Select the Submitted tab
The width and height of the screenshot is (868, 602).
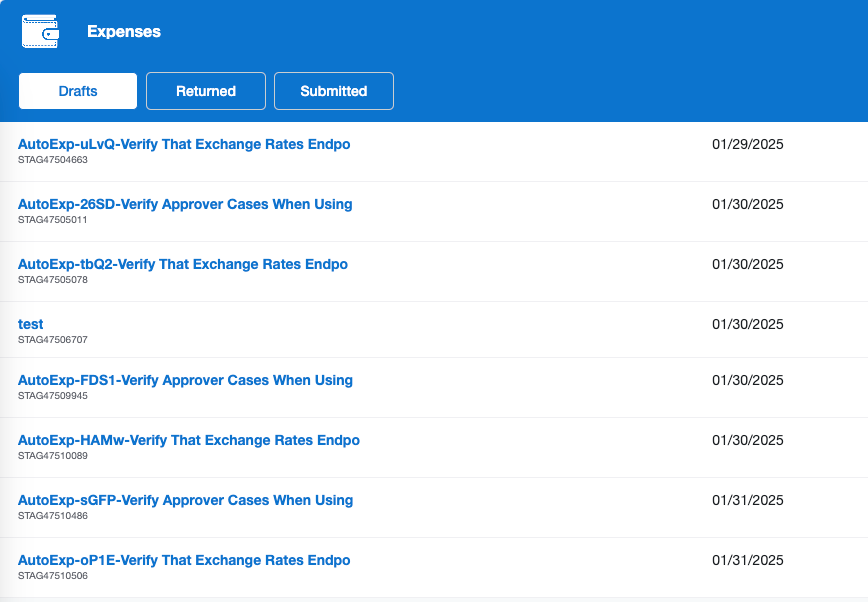(x=334, y=91)
